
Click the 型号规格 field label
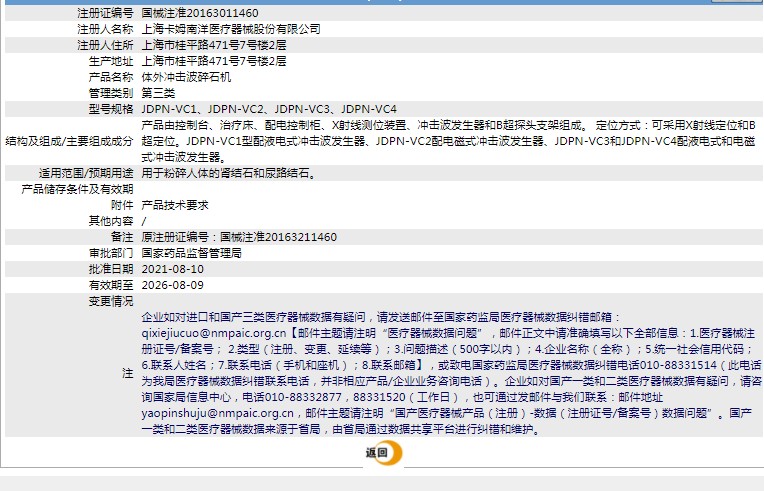coord(111,109)
